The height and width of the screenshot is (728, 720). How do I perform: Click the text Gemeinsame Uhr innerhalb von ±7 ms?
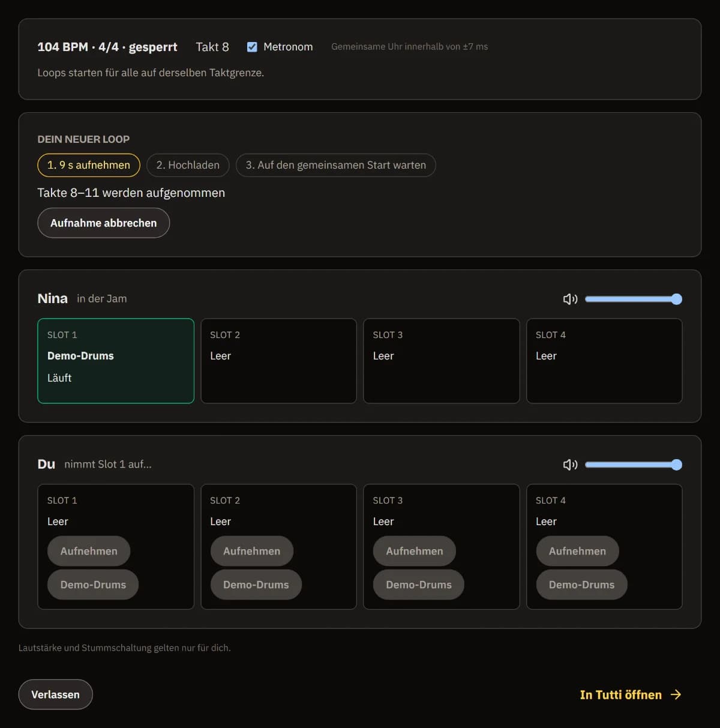tap(410, 47)
